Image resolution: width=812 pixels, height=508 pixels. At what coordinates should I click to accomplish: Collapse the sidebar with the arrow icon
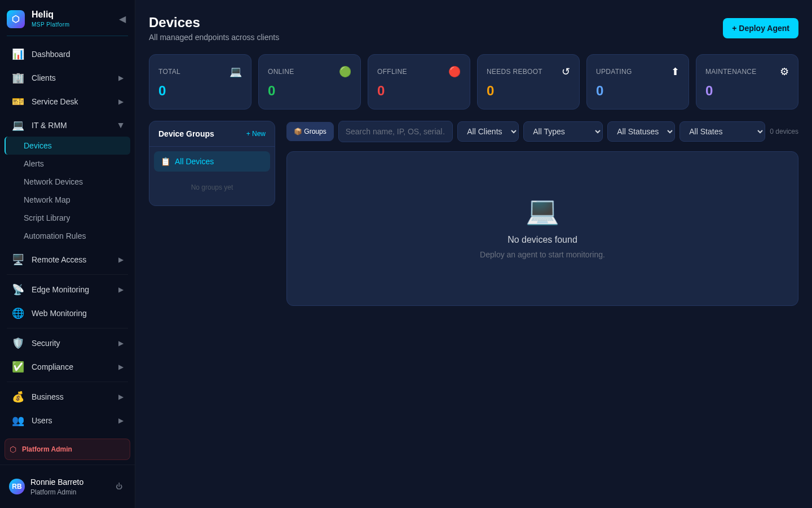122,19
